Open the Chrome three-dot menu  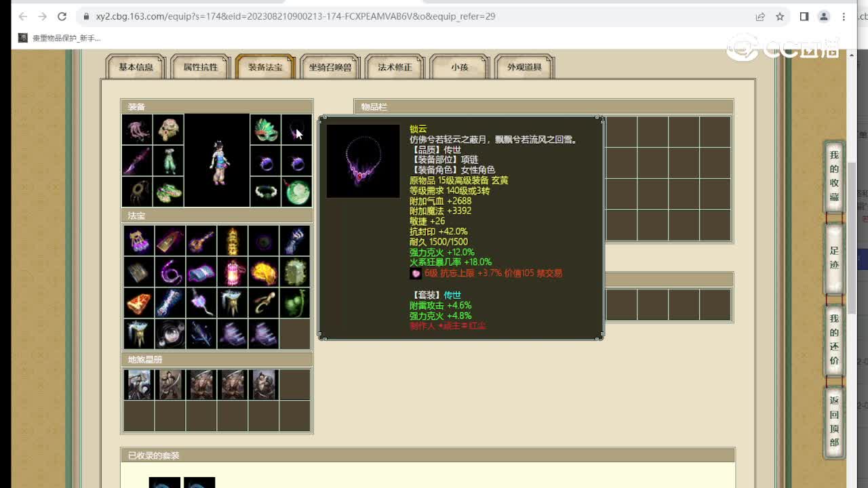point(844,16)
